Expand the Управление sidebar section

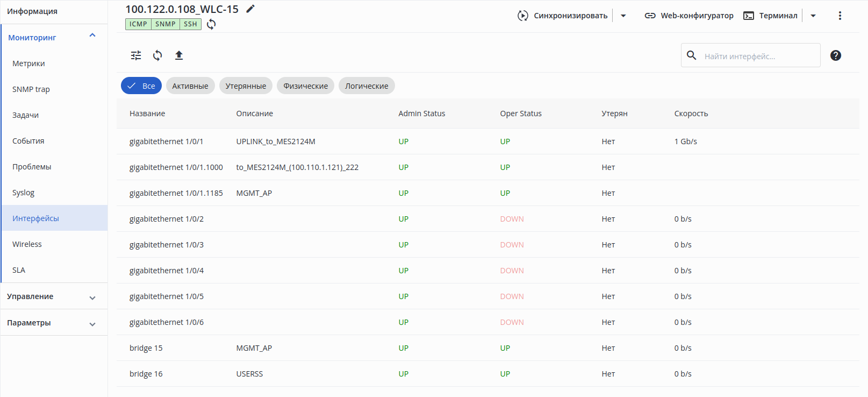click(x=54, y=296)
